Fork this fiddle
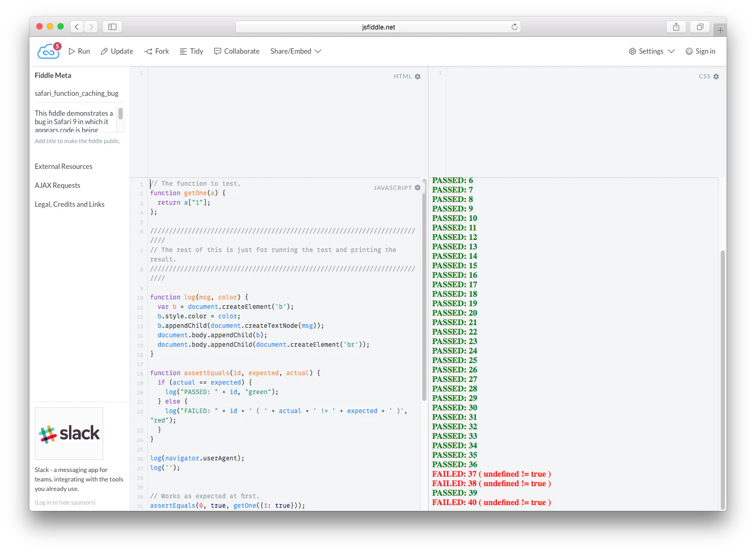This screenshot has height=553, width=756. tap(157, 51)
